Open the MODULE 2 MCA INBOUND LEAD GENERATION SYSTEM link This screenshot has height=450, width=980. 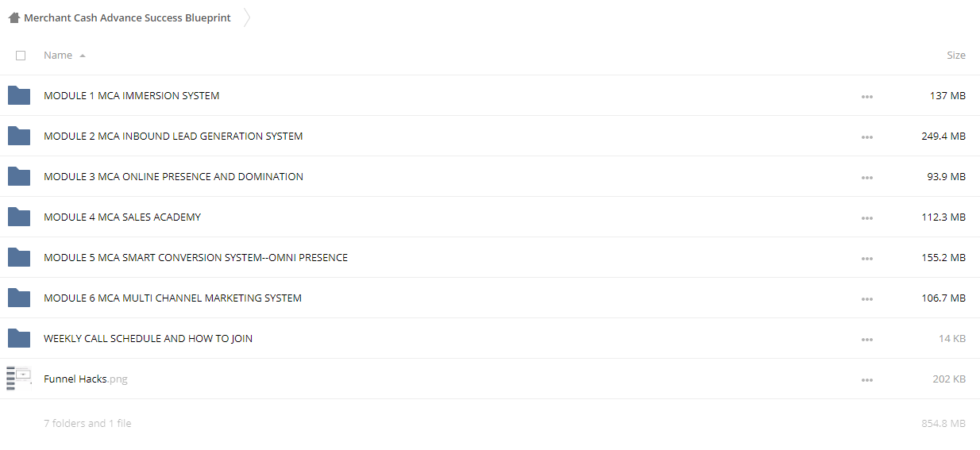[173, 136]
